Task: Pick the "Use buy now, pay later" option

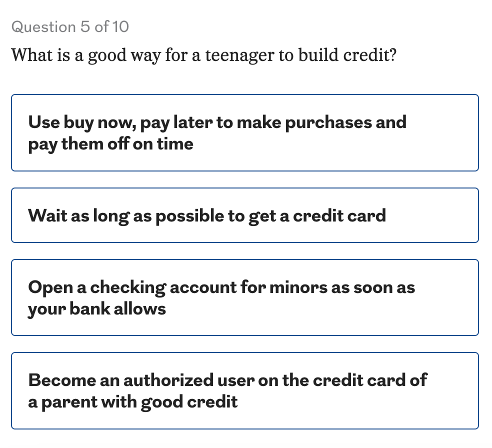Action: pos(244,132)
